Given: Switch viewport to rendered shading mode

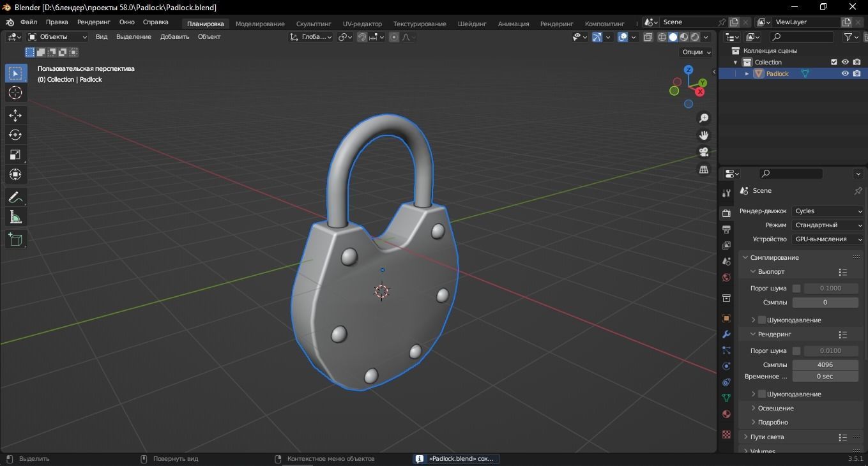Looking at the screenshot, I should click(x=694, y=36).
